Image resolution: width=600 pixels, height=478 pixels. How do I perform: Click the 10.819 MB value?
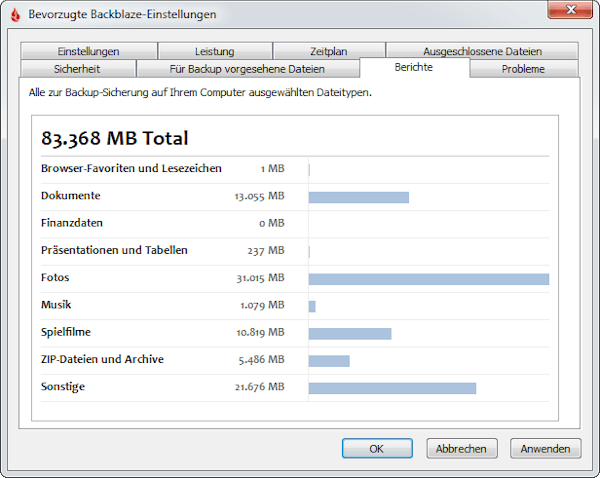(260, 332)
